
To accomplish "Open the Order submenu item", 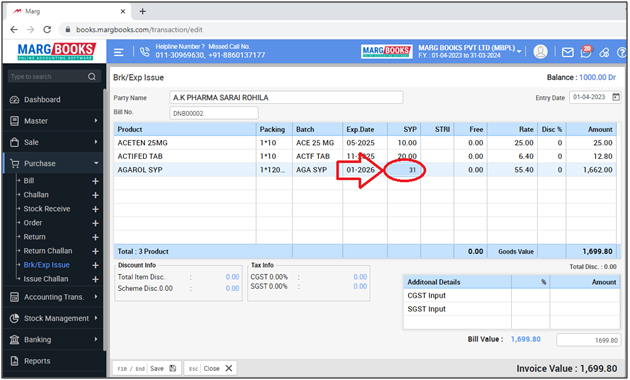I will [x=33, y=223].
